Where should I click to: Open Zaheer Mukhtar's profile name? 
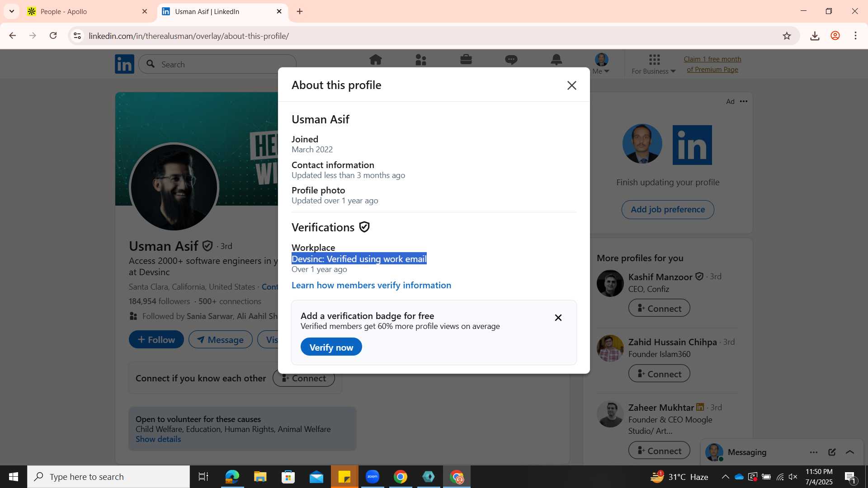coord(661,407)
